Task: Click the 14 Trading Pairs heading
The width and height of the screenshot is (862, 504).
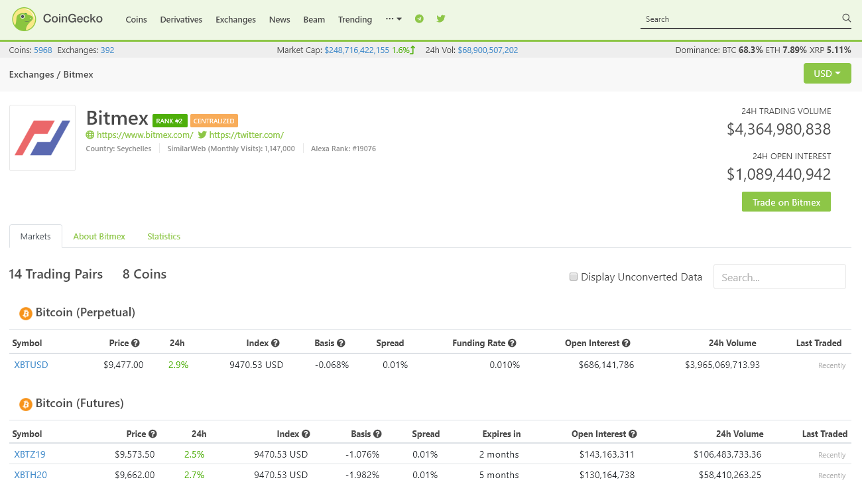Action: [56, 275]
